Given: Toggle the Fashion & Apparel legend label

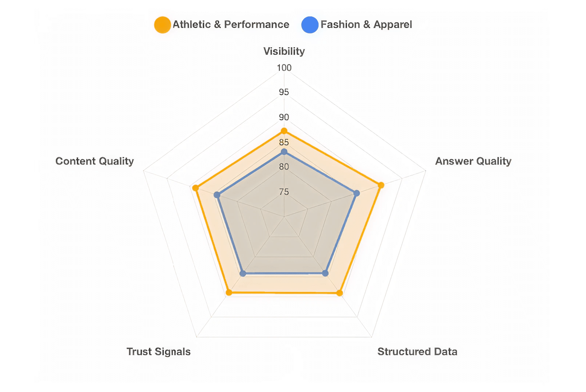Looking at the screenshot, I should point(366,24).
